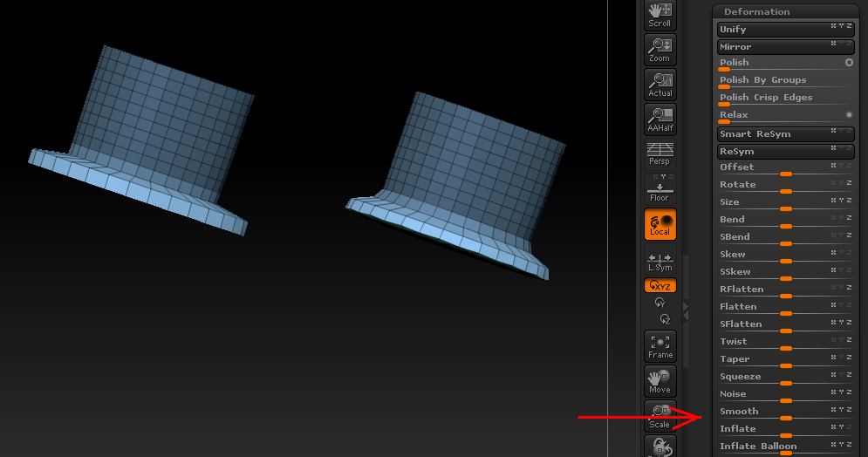Click the Noise deformation slider
The width and height of the screenshot is (868, 457).
click(785, 396)
